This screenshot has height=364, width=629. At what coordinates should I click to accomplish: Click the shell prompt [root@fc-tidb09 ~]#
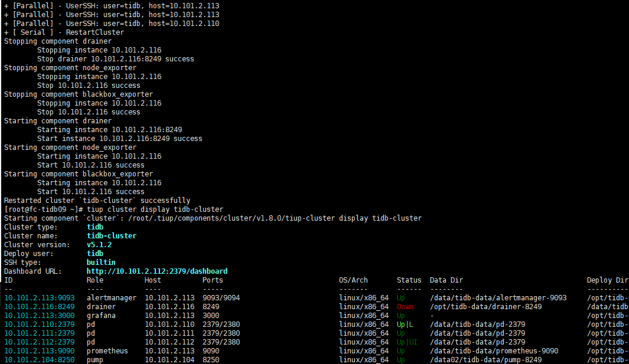(x=43, y=209)
